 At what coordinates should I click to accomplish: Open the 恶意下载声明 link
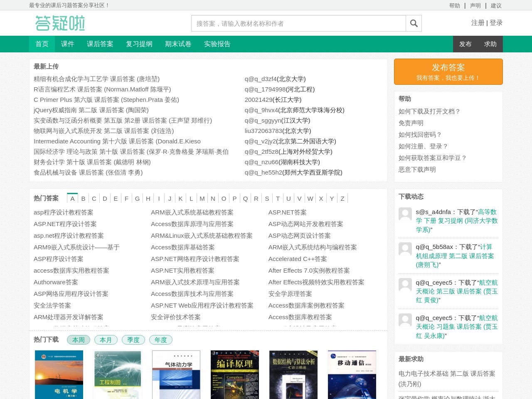417,170
